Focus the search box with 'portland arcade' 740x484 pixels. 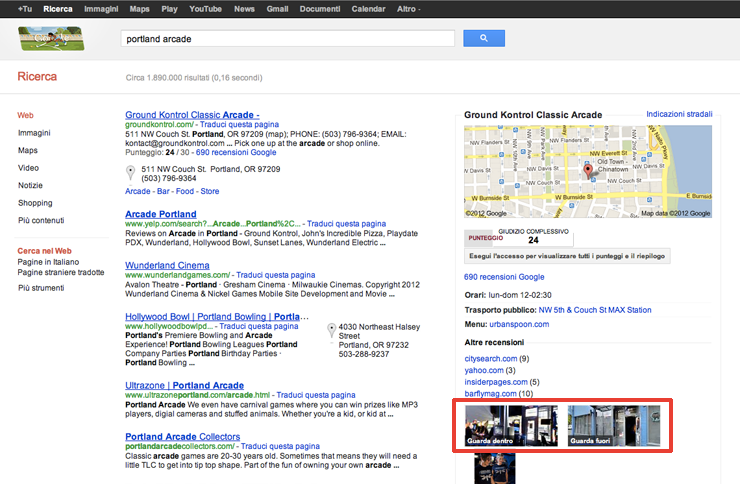click(x=287, y=39)
